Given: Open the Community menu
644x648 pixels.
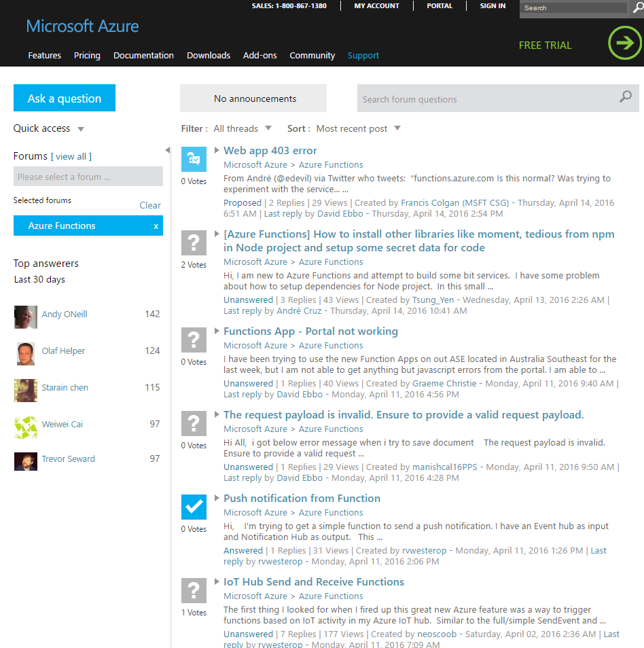Looking at the screenshot, I should [x=312, y=56].
